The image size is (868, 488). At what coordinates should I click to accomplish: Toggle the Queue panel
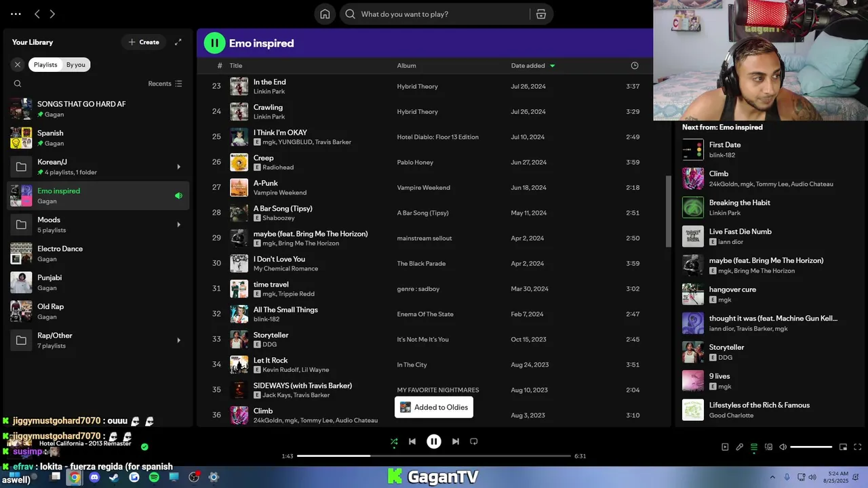coord(754,447)
